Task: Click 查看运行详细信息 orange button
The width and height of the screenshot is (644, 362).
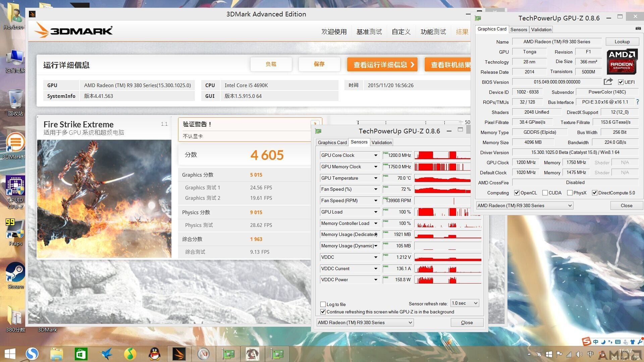Action: pos(382,64)
